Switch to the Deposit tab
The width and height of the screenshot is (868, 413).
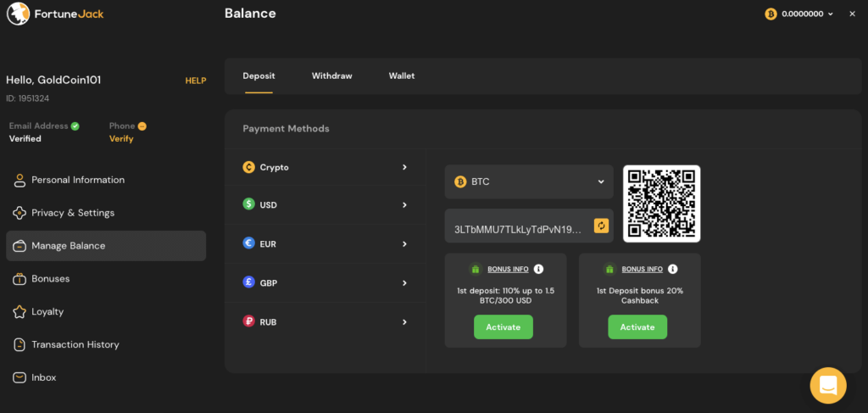point(259,75)
